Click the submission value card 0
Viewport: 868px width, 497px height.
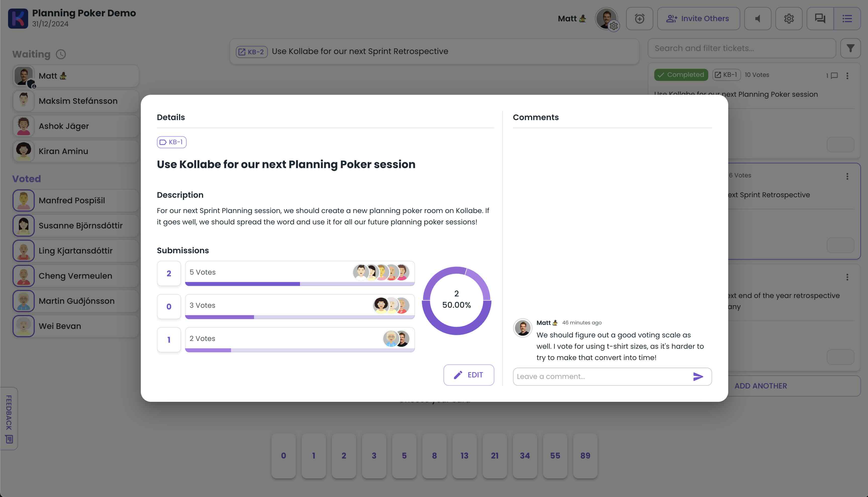tap(169, 307)
